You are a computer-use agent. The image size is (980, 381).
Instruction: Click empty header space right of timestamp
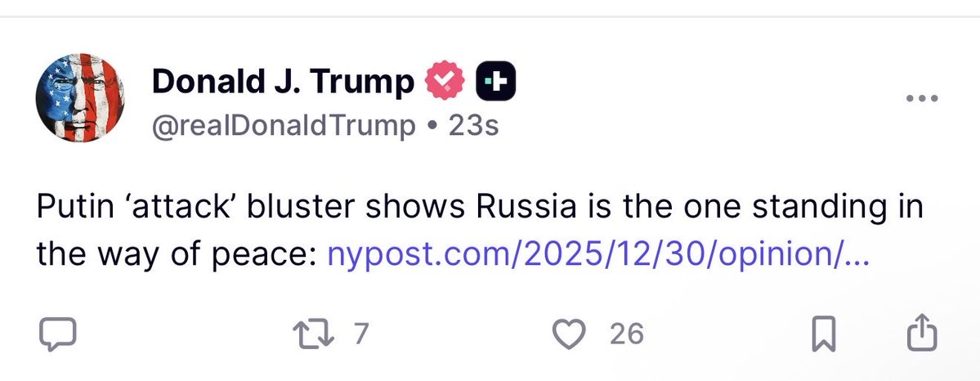pyautogui.click(x=695, y=126)
